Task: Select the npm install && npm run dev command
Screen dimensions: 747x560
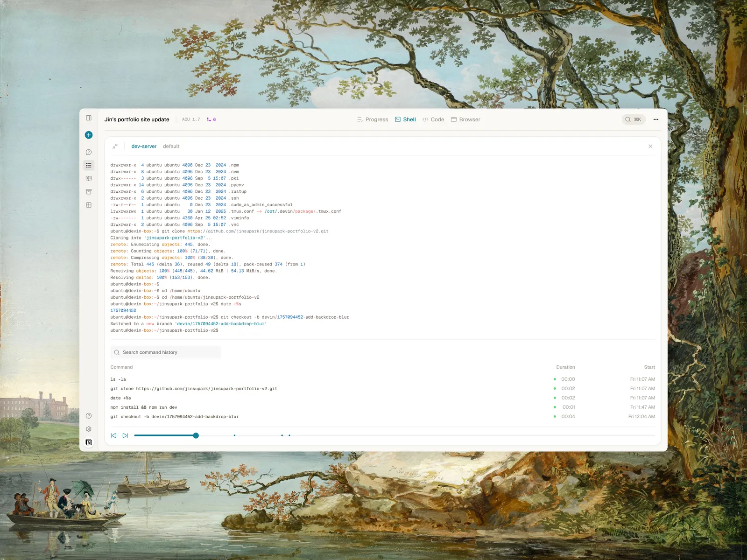Action: click(144, 407)
